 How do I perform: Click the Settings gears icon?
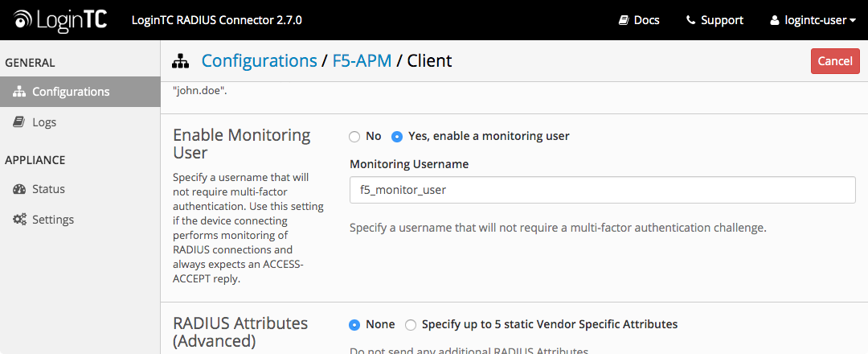coord(19,220)
